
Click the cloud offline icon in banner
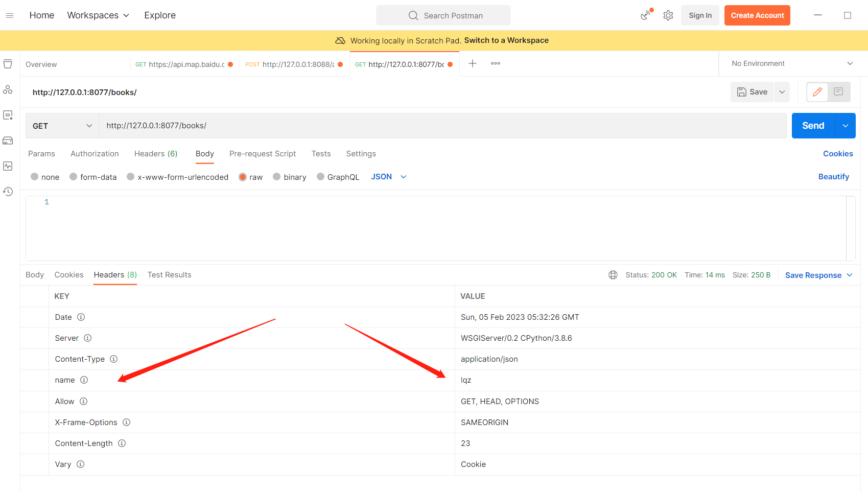click(x=340, y=40)
